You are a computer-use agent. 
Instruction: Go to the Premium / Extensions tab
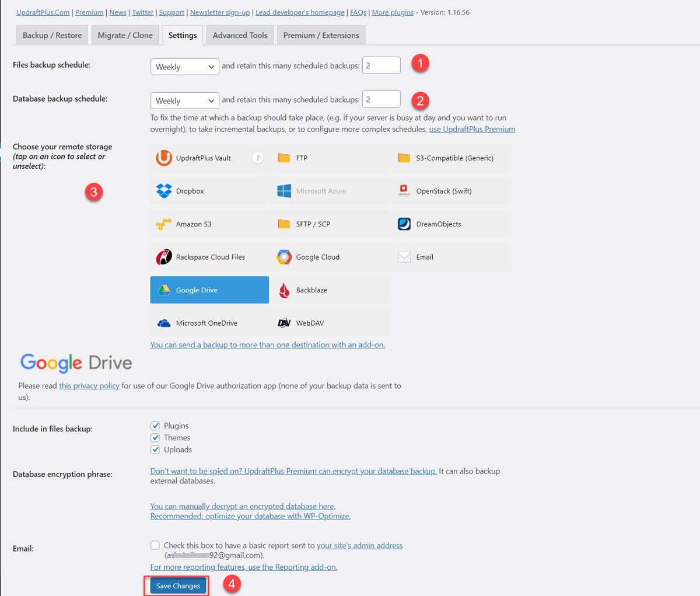tap(321, 35)
